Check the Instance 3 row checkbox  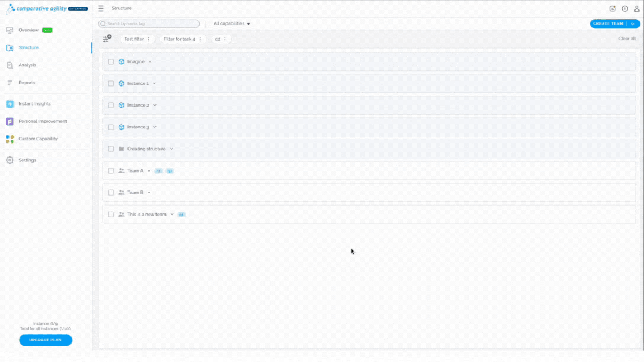tap(111, 127)
